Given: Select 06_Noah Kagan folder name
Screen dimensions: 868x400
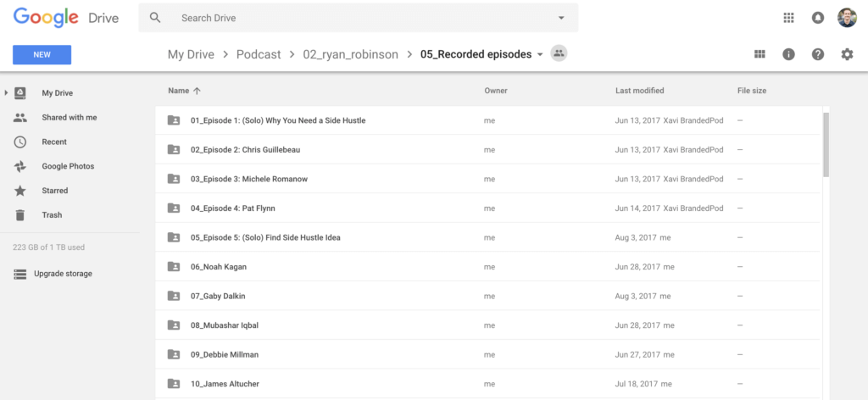Looking at the screenshot, I should coord(218,267).
